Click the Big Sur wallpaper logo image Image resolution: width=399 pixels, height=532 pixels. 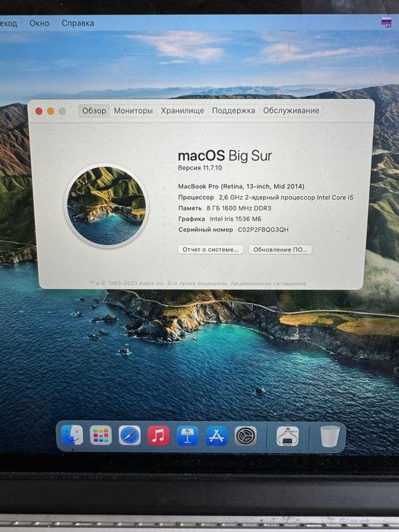[106, 206]
